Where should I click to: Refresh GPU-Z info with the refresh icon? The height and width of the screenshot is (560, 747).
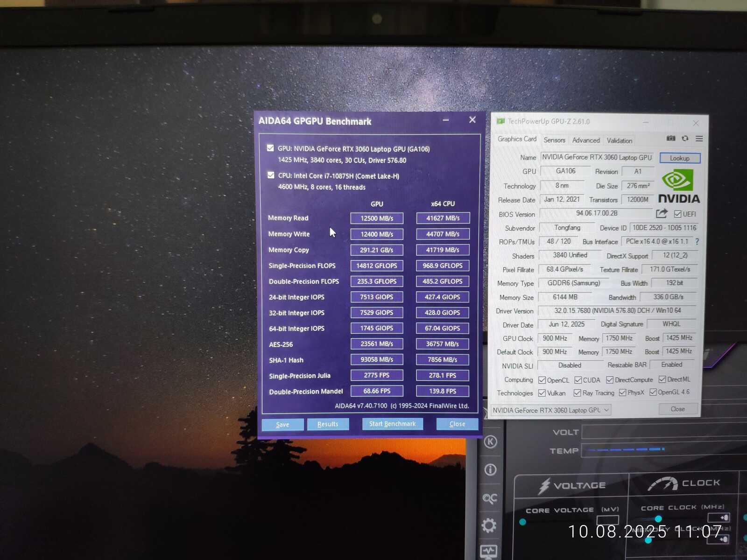tap(685, 138)
